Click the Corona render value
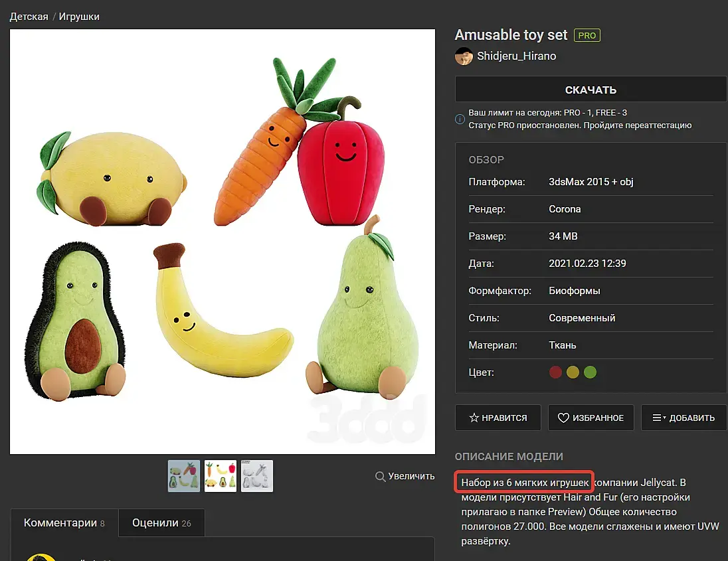 tap(565, 209)
